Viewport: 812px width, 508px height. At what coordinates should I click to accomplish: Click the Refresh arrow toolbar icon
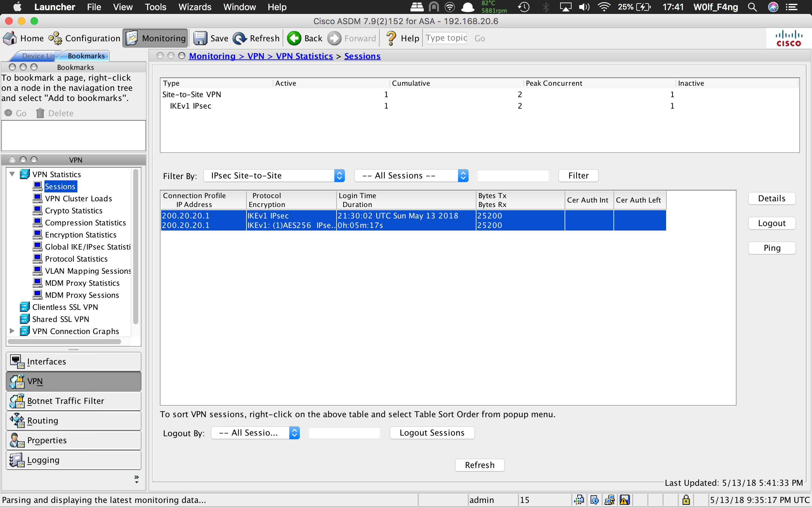[x=239, y=38]
